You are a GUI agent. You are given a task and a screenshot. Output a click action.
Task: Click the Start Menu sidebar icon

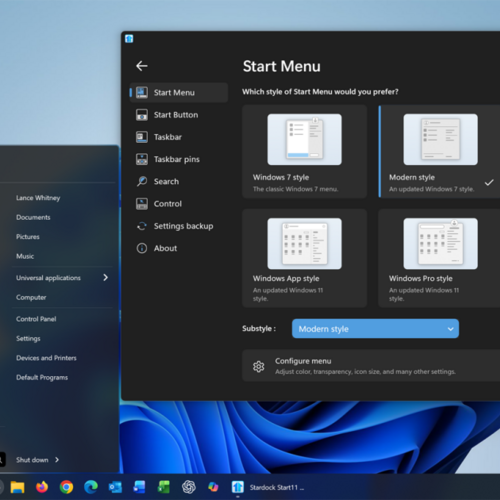point(142,93)
